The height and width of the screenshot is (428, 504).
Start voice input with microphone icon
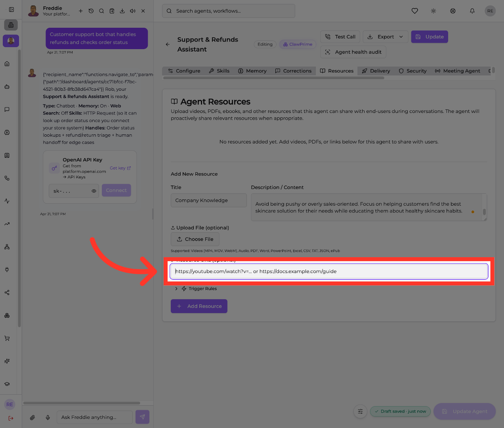pyautogui.click(x=48, y=417)
